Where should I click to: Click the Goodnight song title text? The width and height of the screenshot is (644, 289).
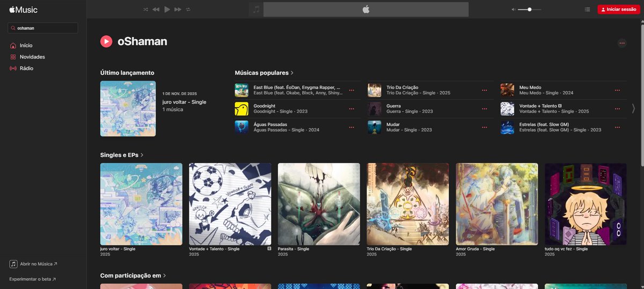(x=265, y=106)
